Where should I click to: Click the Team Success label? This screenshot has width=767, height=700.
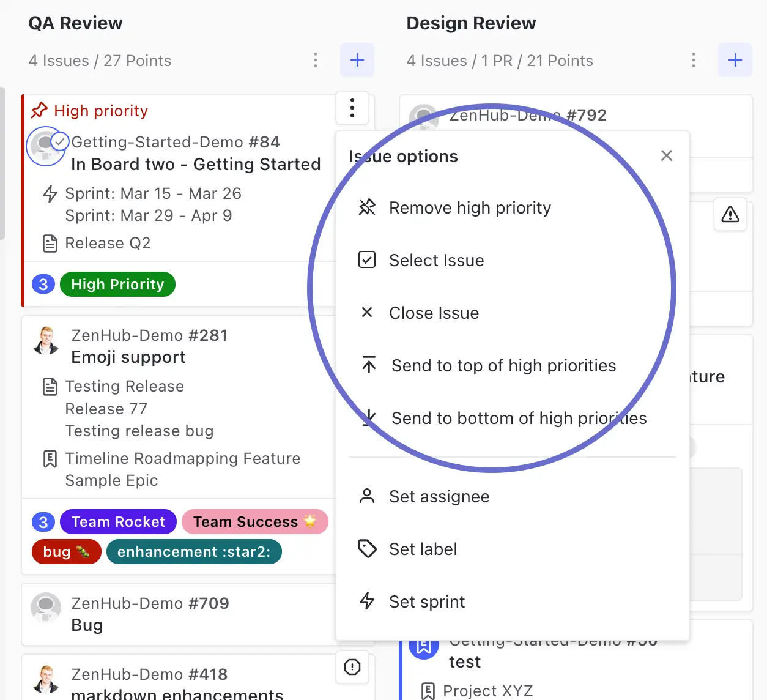[x=255, y=522]
